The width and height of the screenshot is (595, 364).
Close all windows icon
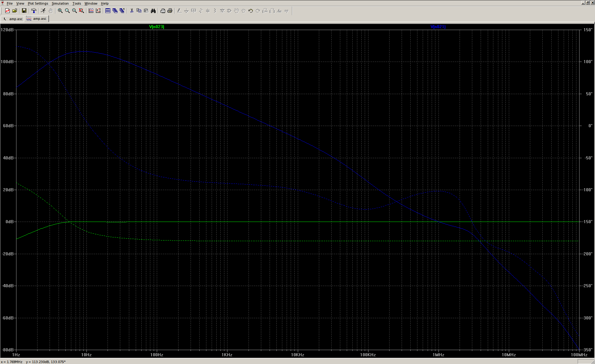pyautogui.click(x=122, y=11)
